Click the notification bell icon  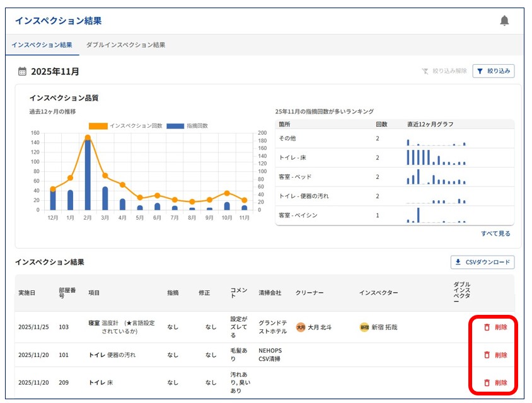coord(504,21)
